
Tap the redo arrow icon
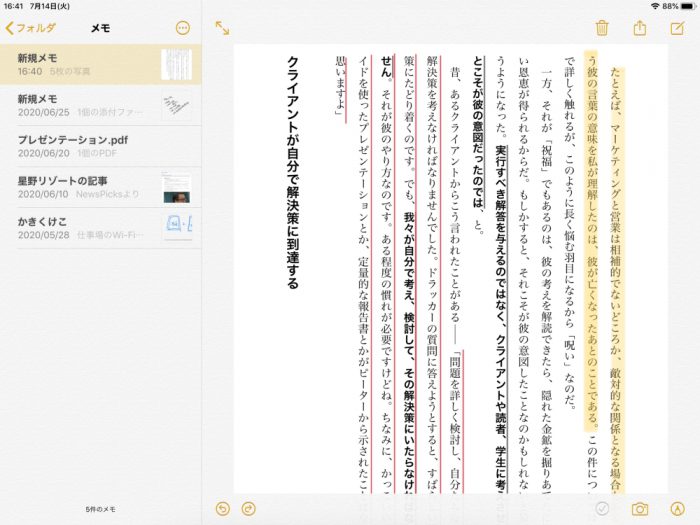[249, 508]
